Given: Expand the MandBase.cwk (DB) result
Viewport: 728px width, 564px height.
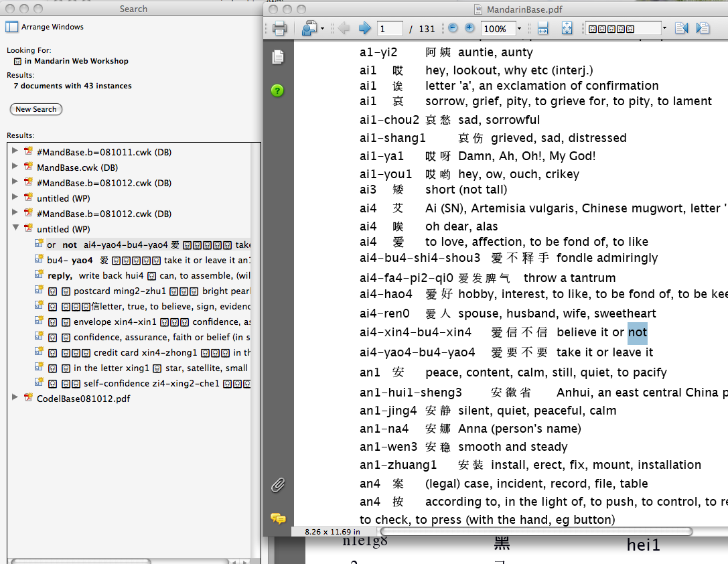Looking at the screenshot, I should (x=15, y=166).
